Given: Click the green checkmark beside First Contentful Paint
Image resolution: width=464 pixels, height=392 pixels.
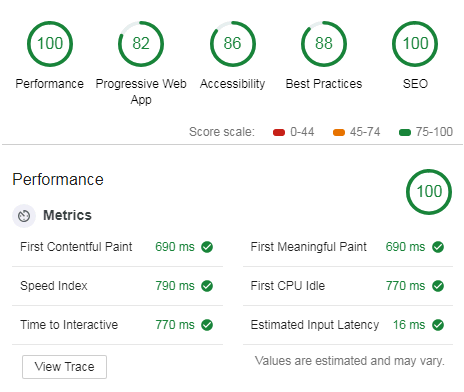Looking at the screenshot, I should (x=207, y=247).
